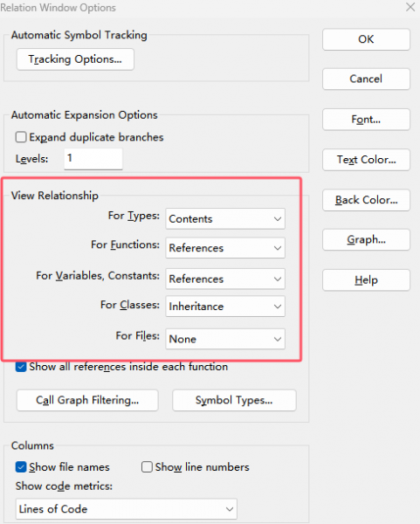Open the Graph settings button

pos(366,239)
